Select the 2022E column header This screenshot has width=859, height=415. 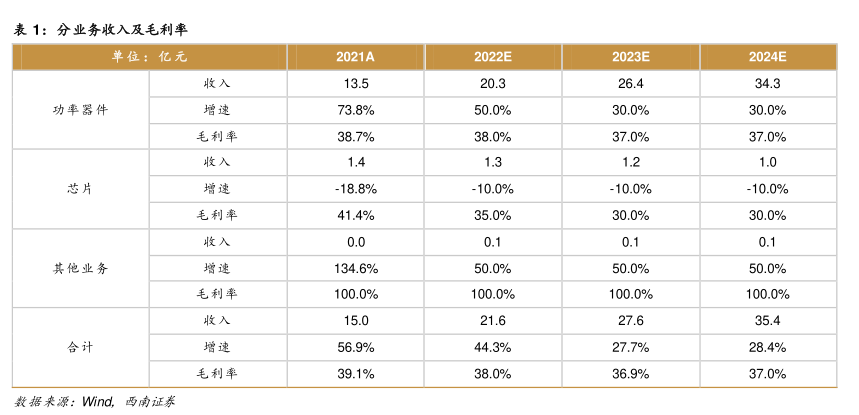(493, 57)
